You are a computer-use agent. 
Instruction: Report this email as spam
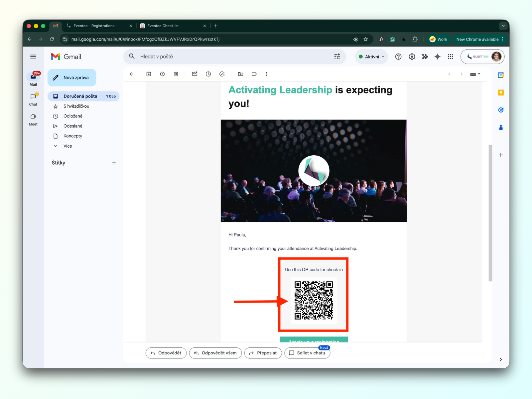[x=162, y=74]
